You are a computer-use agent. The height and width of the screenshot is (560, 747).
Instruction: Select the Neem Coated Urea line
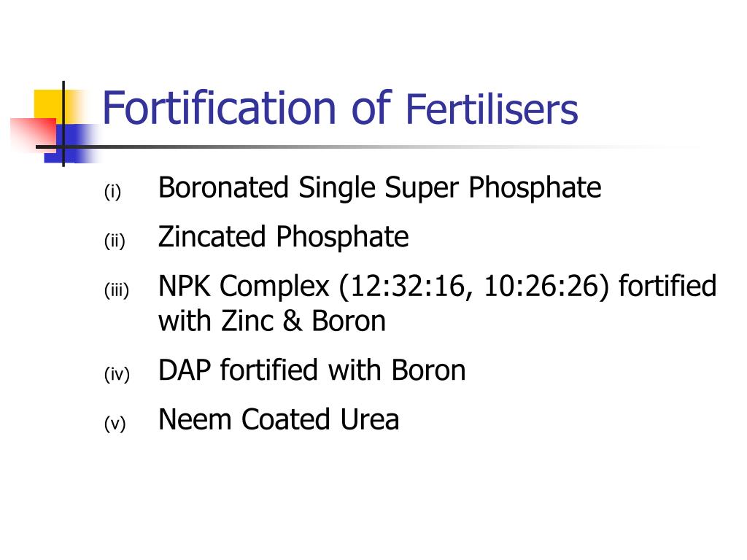(x=279, y=419)
